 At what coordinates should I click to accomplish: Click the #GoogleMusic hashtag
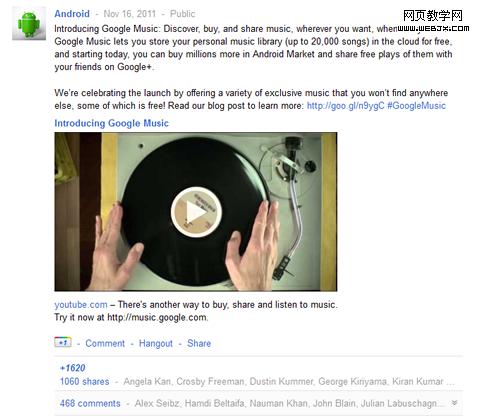[416, 106]
